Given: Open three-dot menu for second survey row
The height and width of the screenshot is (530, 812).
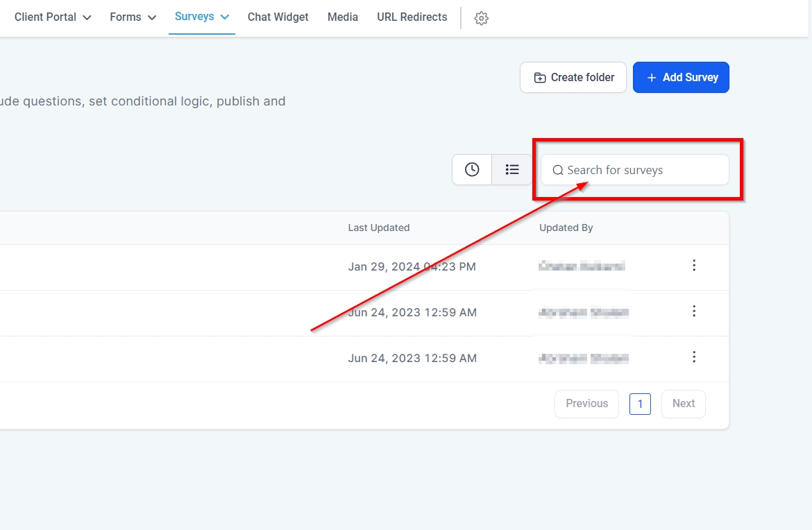Looking at the screenshot, I should pyautogui.click(x=693, y=311).
